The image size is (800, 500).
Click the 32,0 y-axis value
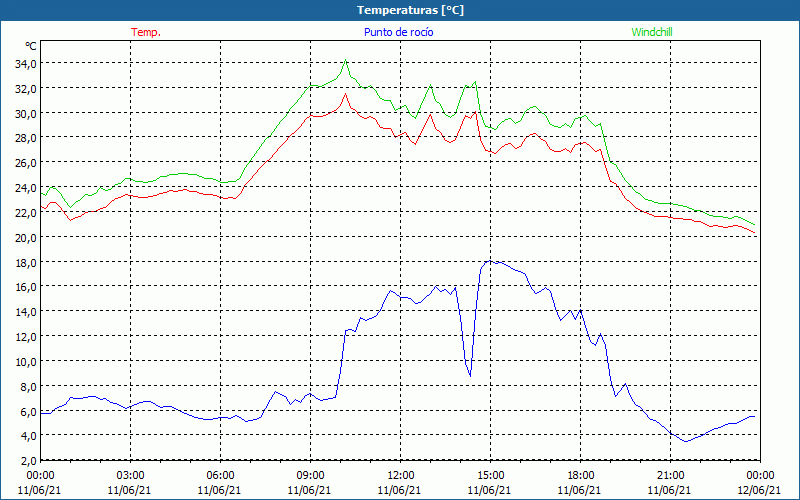coord(27,89)
